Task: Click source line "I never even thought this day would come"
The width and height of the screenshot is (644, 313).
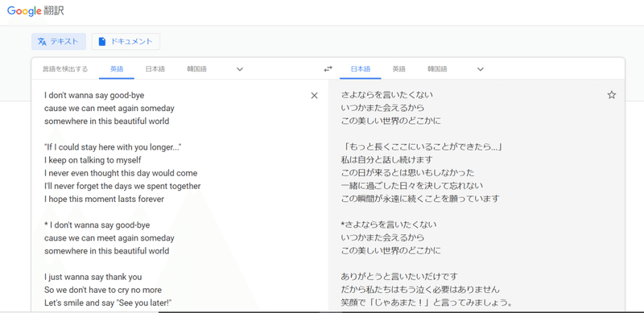Action: (x=121, y=173)
